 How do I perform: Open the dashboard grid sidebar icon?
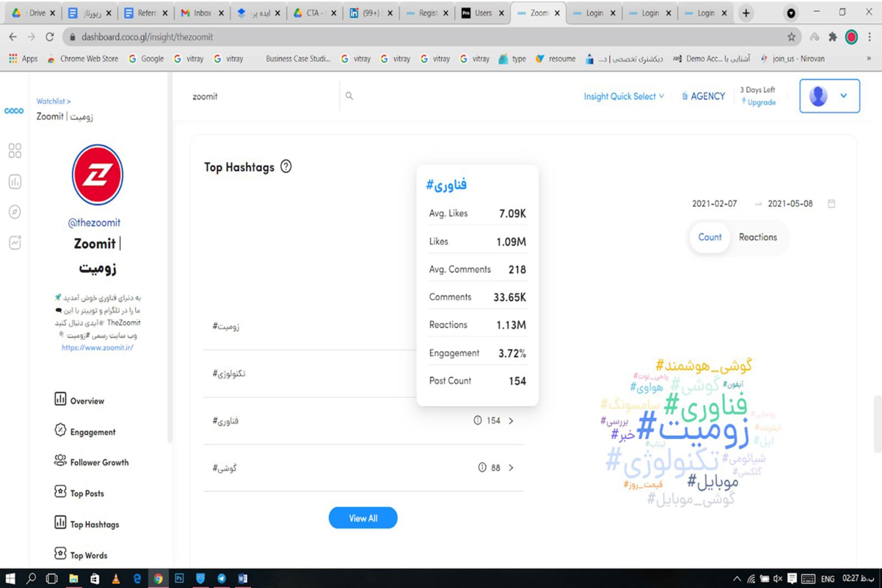[15, 151]
